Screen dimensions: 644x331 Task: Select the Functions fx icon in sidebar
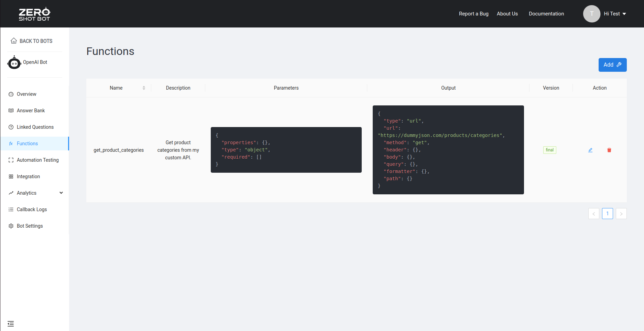click(x=11, y=144)
